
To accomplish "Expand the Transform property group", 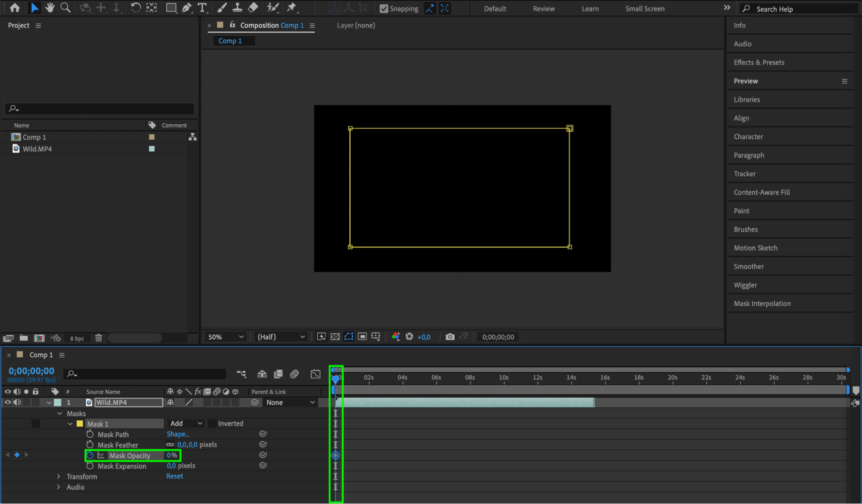I will [x=59, y=476].
